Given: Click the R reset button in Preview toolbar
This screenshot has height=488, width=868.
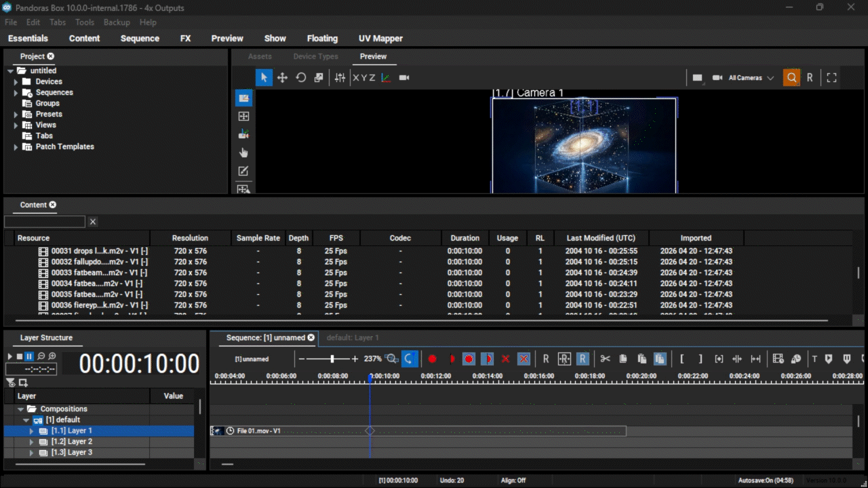Looking at the screenshot, I should tap(810, 78).
